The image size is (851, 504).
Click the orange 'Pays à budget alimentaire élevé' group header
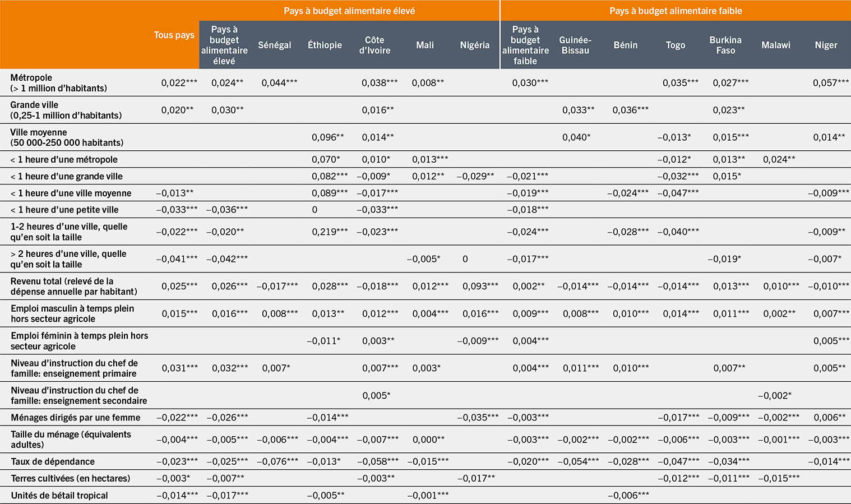[x=349, y=11]
